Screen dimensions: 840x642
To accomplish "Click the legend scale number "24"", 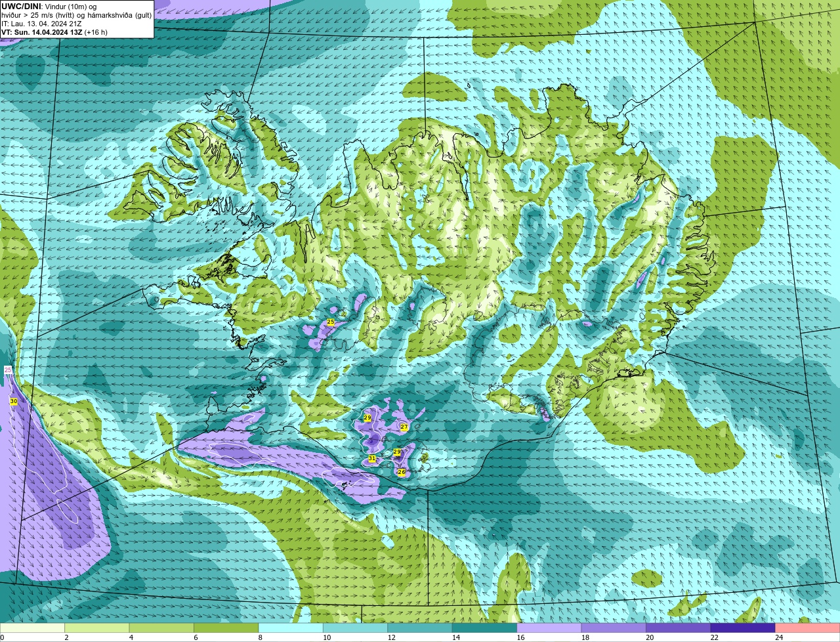I will pyautogui.click(x=779, y=637).
